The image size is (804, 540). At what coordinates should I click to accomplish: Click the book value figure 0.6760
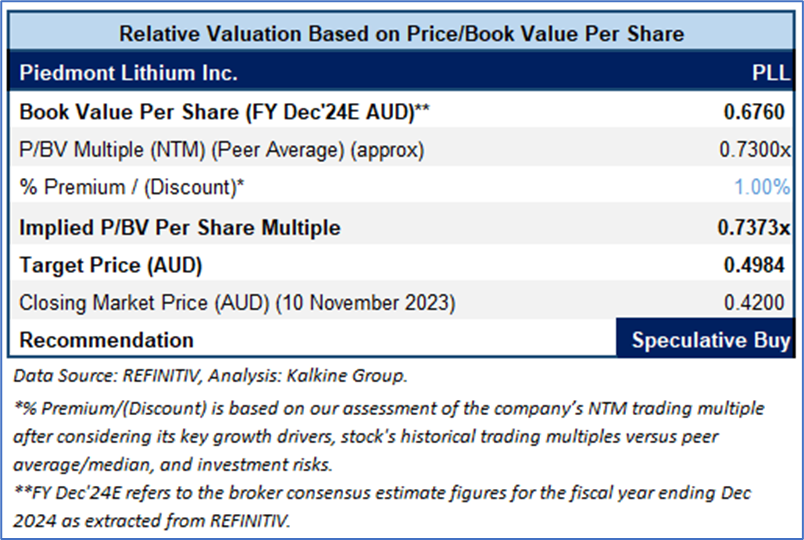(x=757, y=112)
